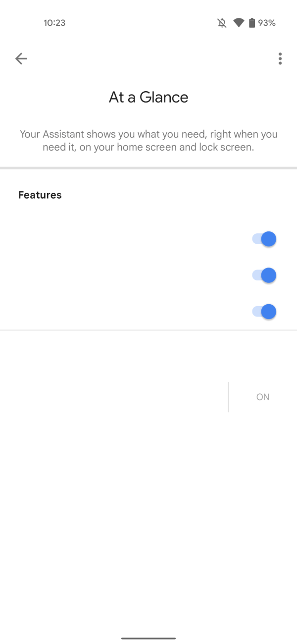Screen dimensions: 297x644
Task: Turn off the third Features switch
Action: click(264, 312)
